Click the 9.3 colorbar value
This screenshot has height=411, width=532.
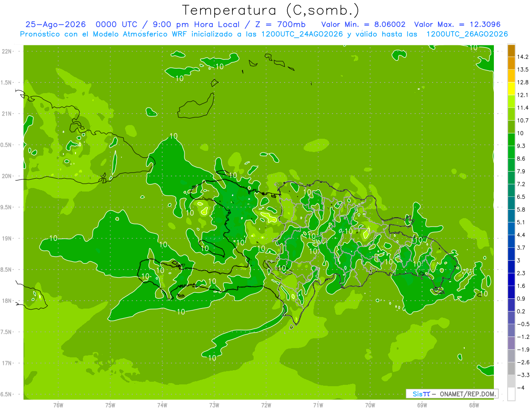tap(521, 146)
